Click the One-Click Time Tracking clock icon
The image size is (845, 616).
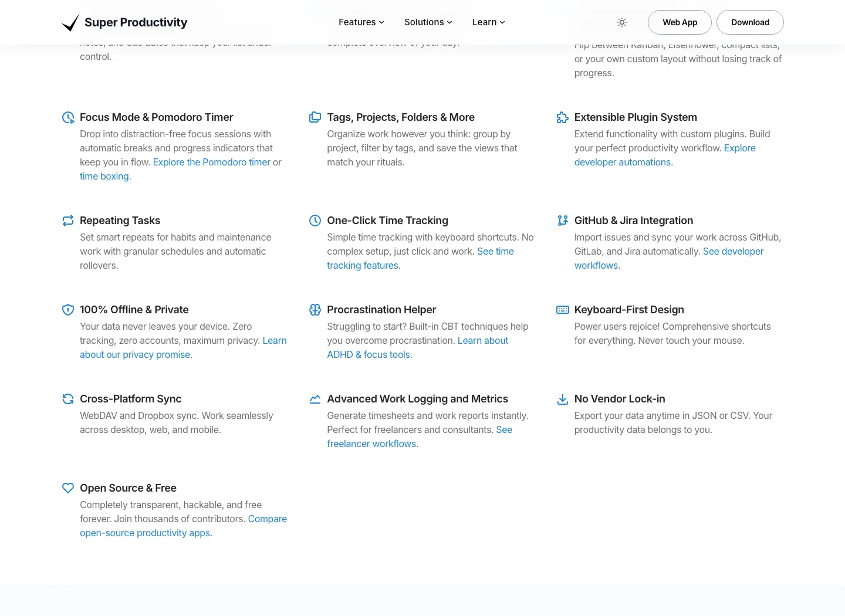[315, 221]
